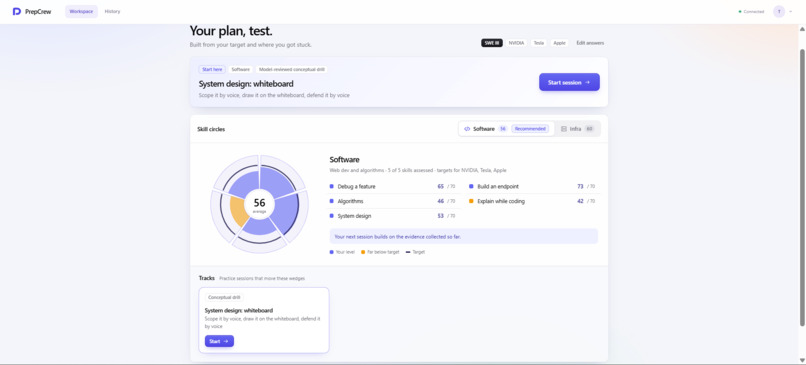Switch to the Infra skill circle tab
This screenshot has height=365, width=806.
[577, 129]
